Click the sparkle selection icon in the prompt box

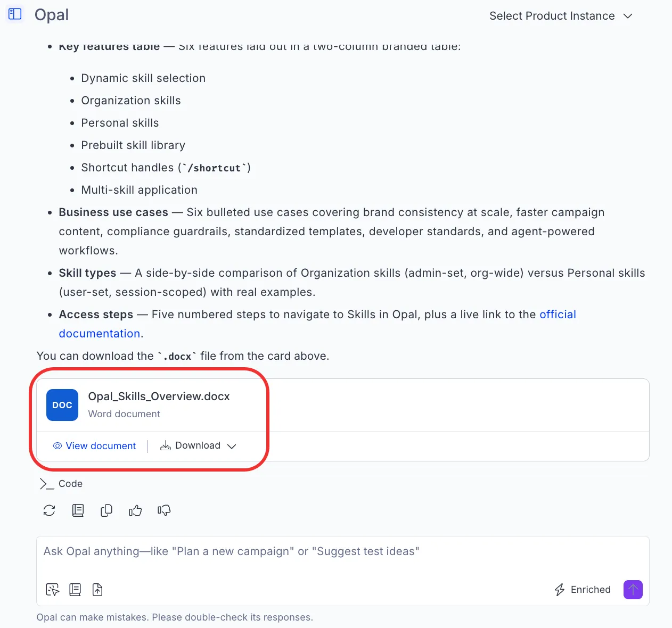click(53, 590)
